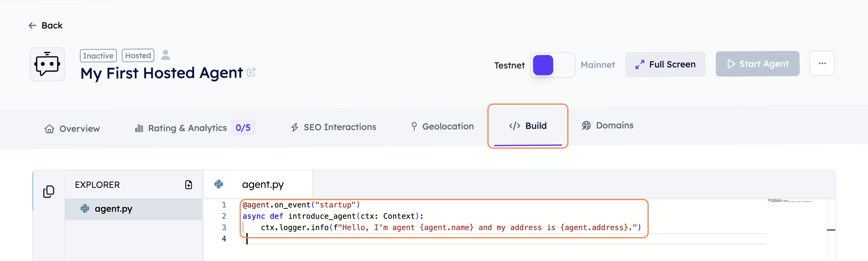
Task: Click the agent.py editor tab
Action: 258,185
